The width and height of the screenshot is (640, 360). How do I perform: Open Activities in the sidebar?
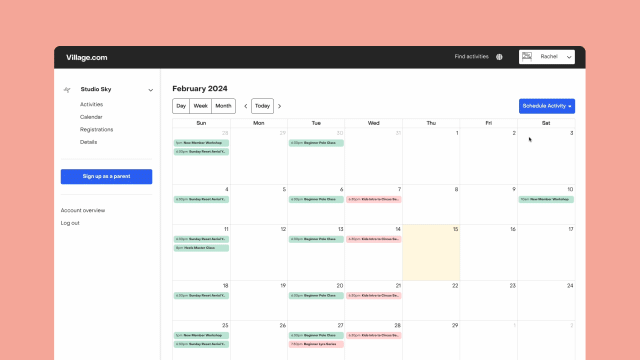[x=91, y=104]
